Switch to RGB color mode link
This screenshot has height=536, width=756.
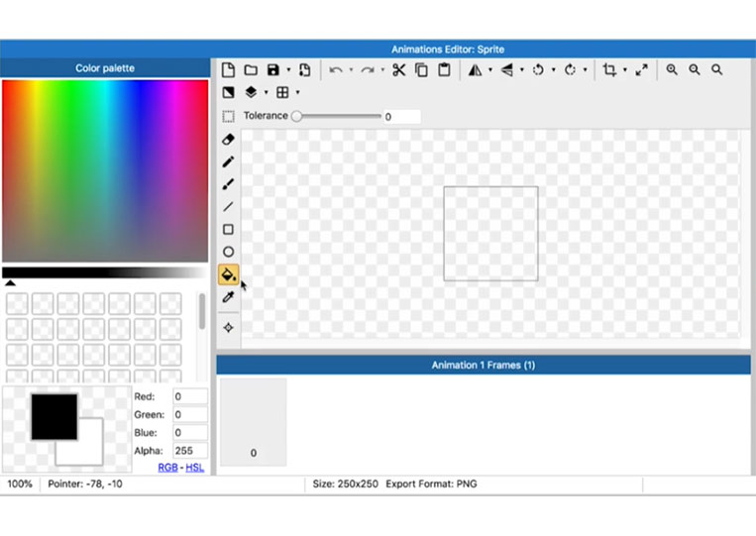coord(167,468)
